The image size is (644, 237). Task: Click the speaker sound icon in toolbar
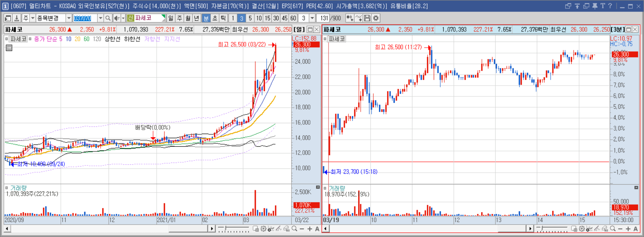(116, 18)
